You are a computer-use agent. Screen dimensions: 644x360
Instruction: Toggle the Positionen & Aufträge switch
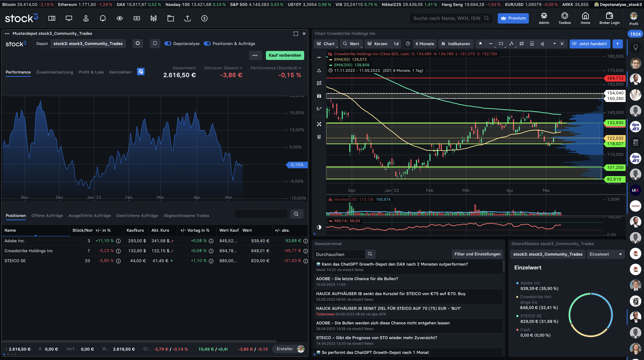(x=207, y=43)
